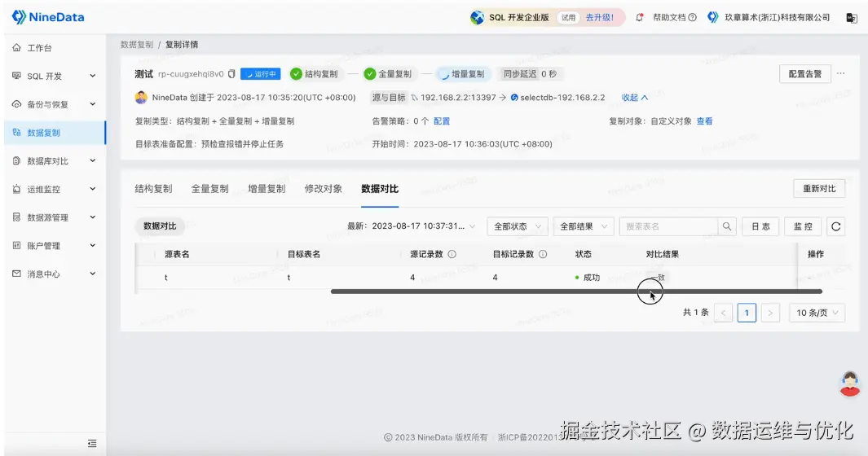This screenshot has height=456, width=868.
Task: Open the 监控 button
Action: [803, 226]
